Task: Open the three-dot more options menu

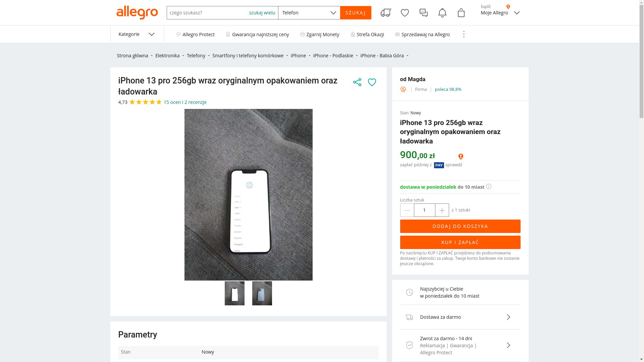Action: [x=464, y=34]
